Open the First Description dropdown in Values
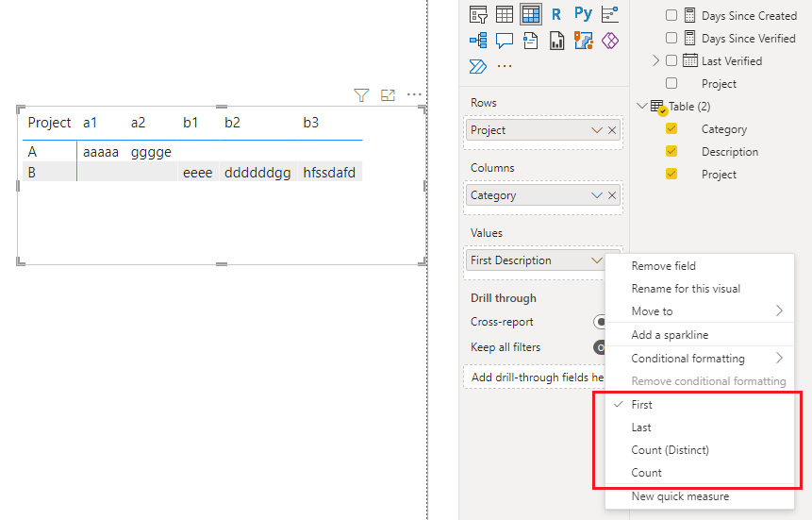The width and height of the screenshot is (812, 520). [x=597, y=260]
